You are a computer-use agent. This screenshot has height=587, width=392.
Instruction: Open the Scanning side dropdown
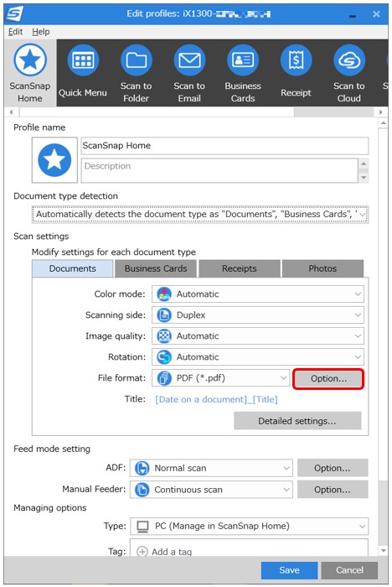(x=258, y=314)
